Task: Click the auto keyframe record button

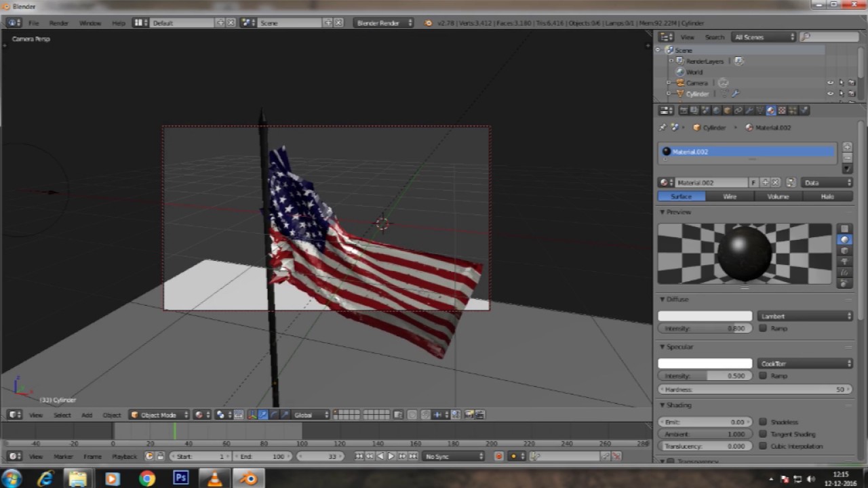Action: coord(498,456)
